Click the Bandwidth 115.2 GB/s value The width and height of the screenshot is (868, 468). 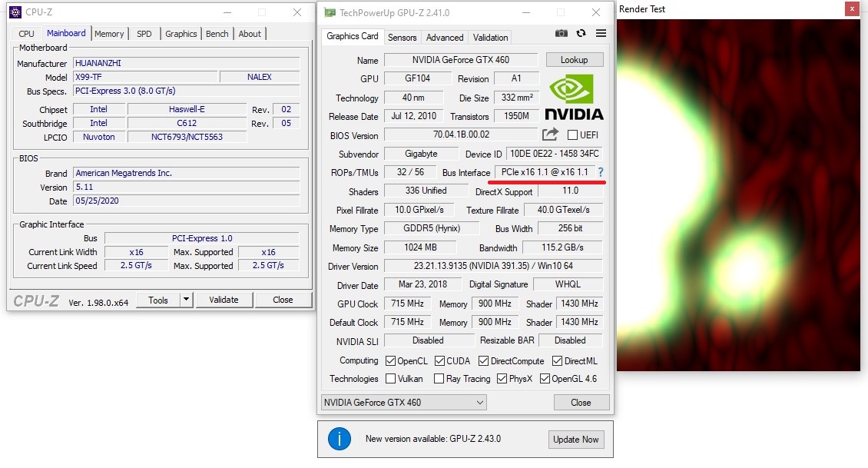tap(562, 247)
